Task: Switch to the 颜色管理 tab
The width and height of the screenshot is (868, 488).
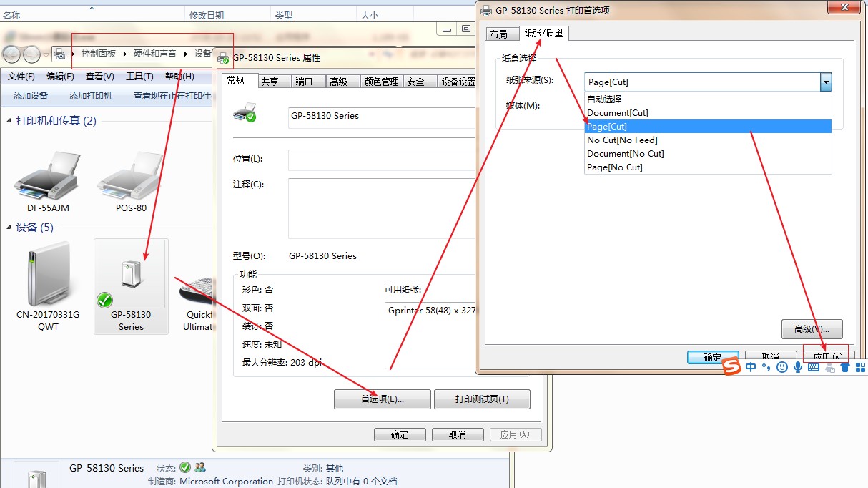Action: click(x=381, y=82)
